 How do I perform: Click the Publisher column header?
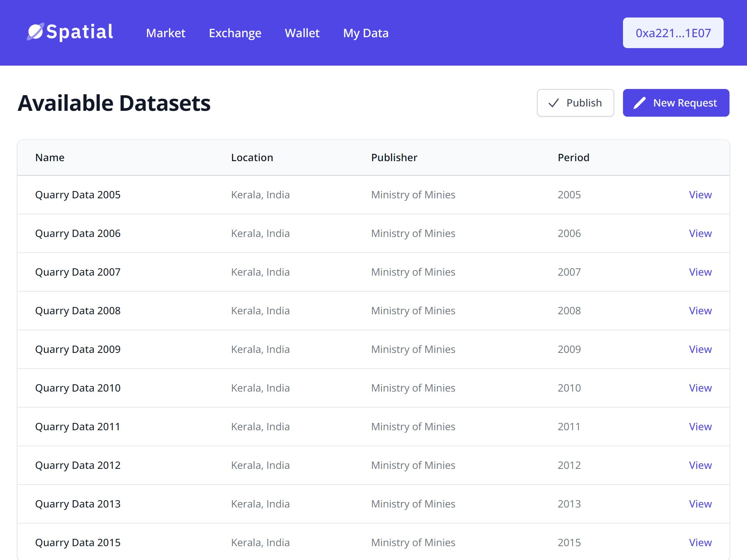coord(394,157)
